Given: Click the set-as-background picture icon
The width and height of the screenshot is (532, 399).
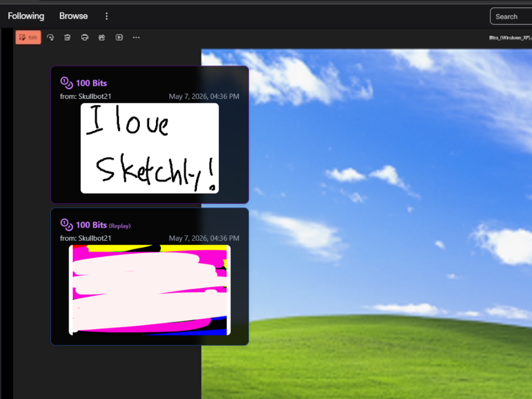Looking at the screenshot, I should [x=102, y=37].
